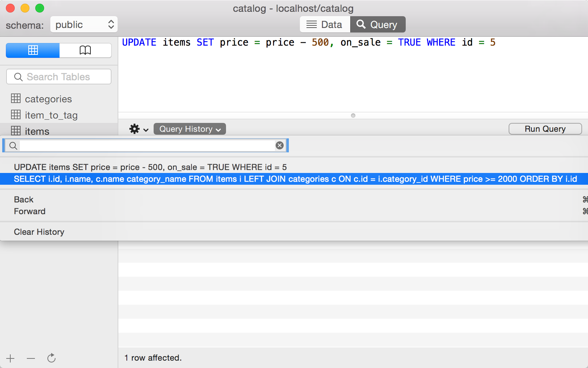
Task: Open the public schema dropdown
Action: point(84,24)
